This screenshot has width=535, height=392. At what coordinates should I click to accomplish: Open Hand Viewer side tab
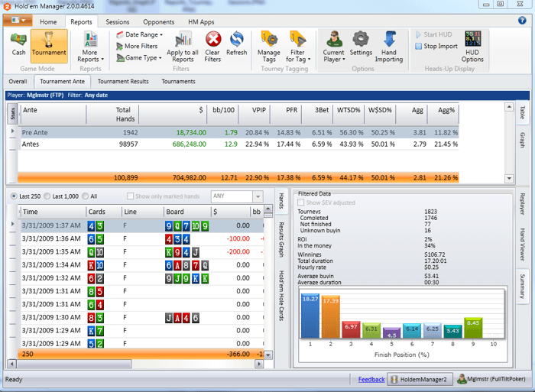[x=522, y=245]
